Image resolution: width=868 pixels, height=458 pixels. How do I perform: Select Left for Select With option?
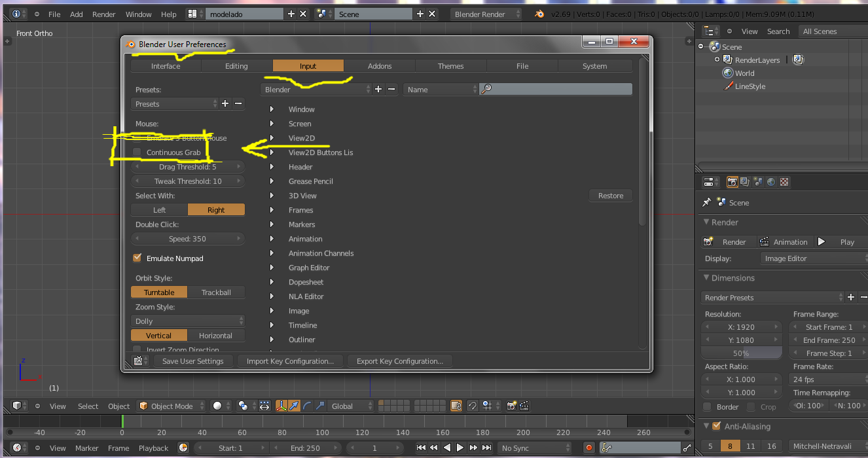(x=159, y=210)
